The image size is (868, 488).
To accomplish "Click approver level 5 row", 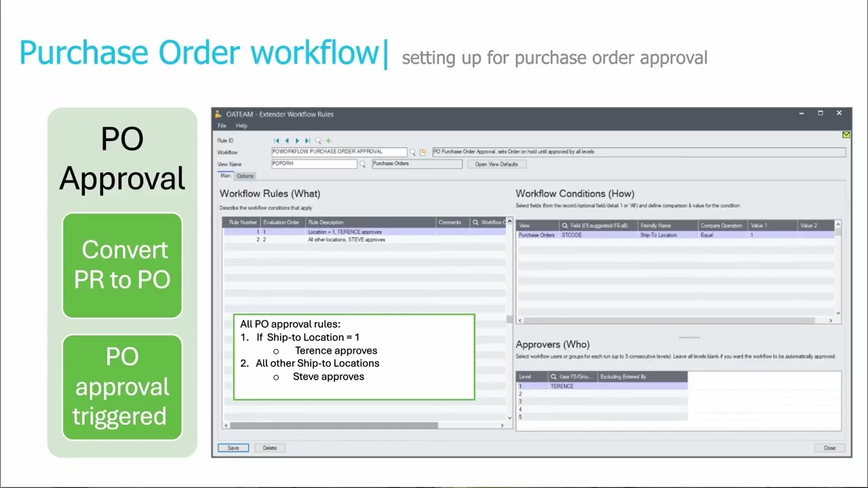I will tap(602, 418).
